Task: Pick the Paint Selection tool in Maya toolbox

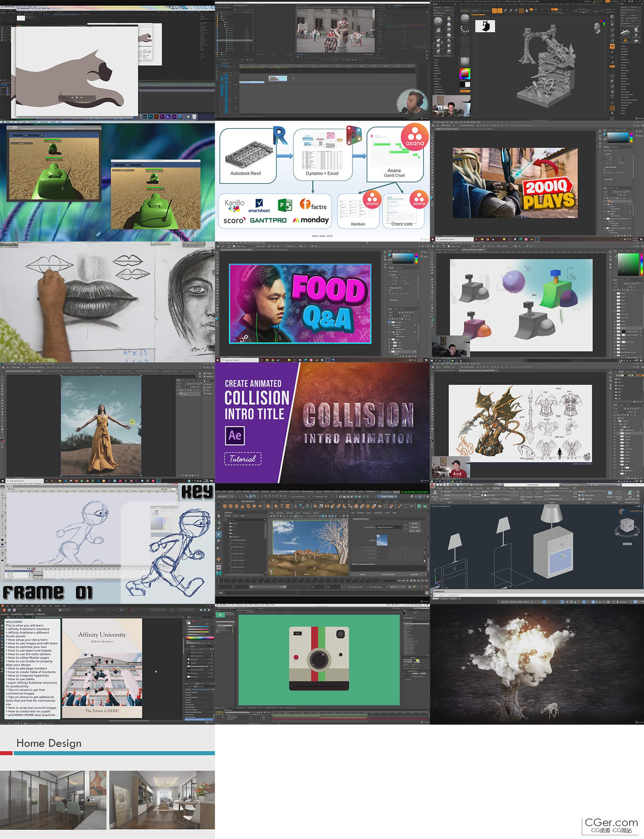Action: pos(219,528)
